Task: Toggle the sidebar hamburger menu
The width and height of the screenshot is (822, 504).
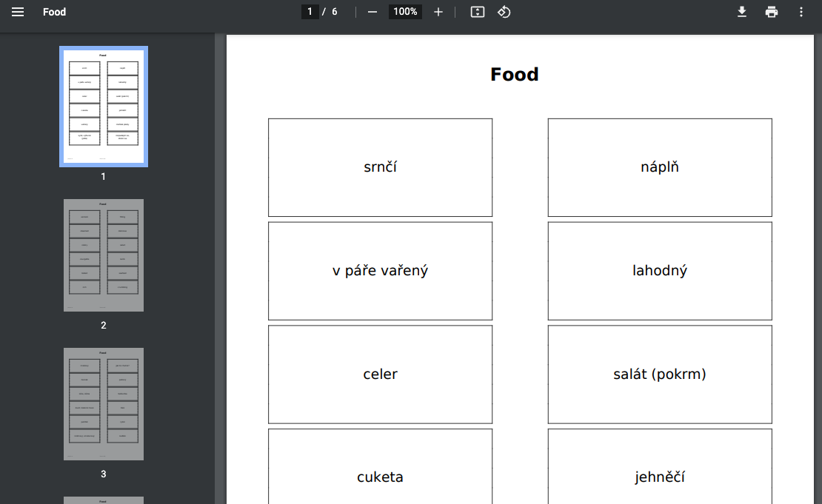Action: click(18, 12)
